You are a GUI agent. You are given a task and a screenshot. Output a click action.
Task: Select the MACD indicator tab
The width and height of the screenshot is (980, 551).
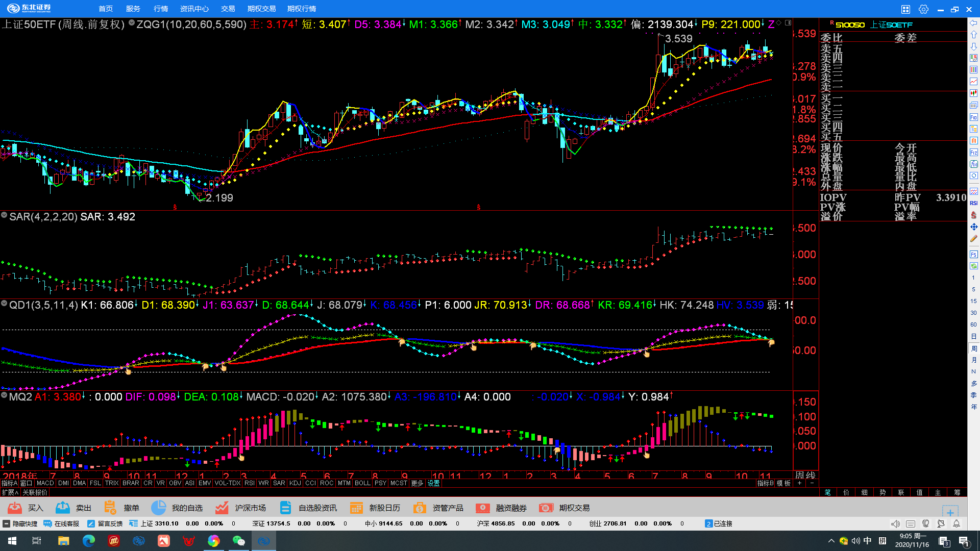pos(45,483)
